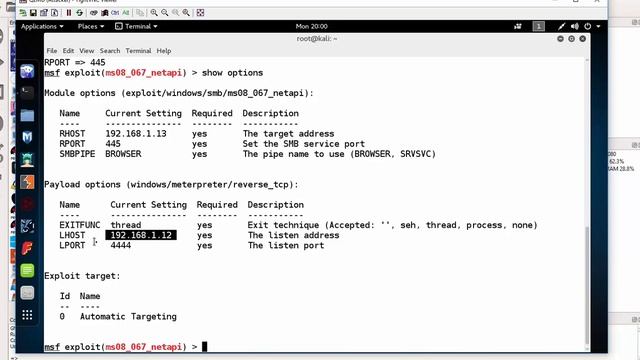Switch viewer to full screen mode
The height and width of the screenshot is (360, 640).
[200, 13]
